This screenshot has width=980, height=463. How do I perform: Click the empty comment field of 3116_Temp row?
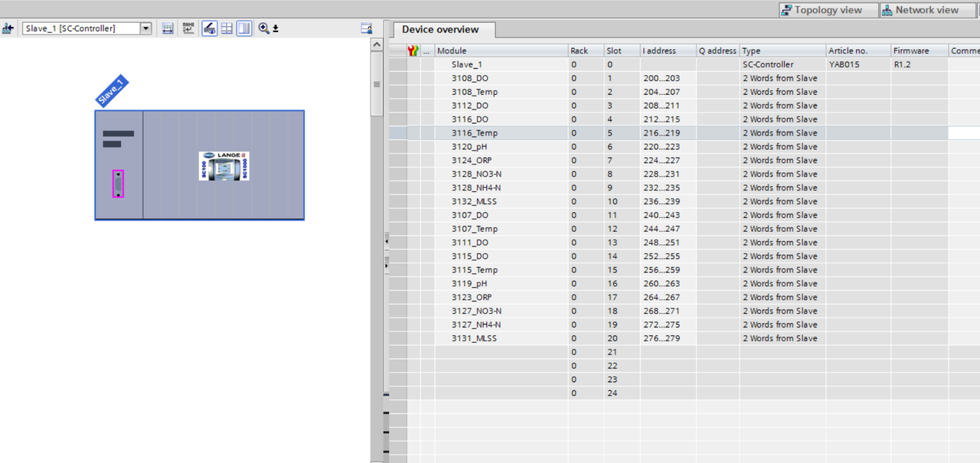964,133
